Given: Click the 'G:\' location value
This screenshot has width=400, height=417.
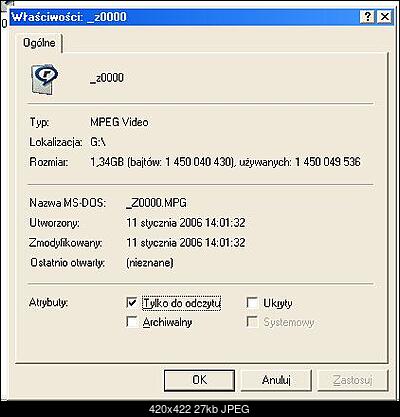Looking at the screenshot, I should point(98,142).
